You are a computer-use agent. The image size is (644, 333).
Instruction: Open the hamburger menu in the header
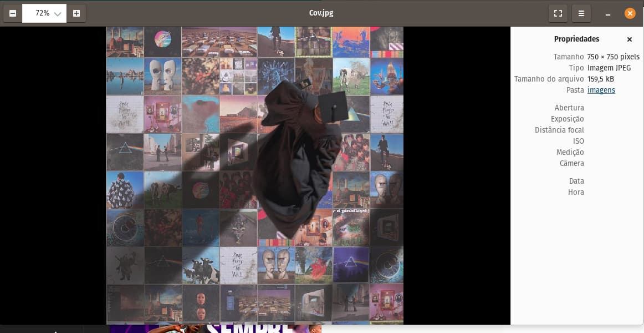coord(581,13)
